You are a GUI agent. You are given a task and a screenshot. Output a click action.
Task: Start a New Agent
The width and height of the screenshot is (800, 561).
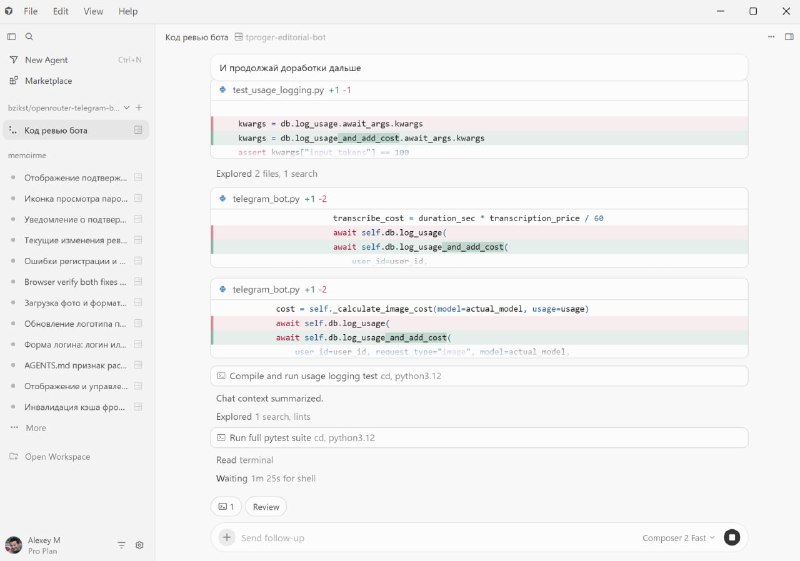point(76,60)
